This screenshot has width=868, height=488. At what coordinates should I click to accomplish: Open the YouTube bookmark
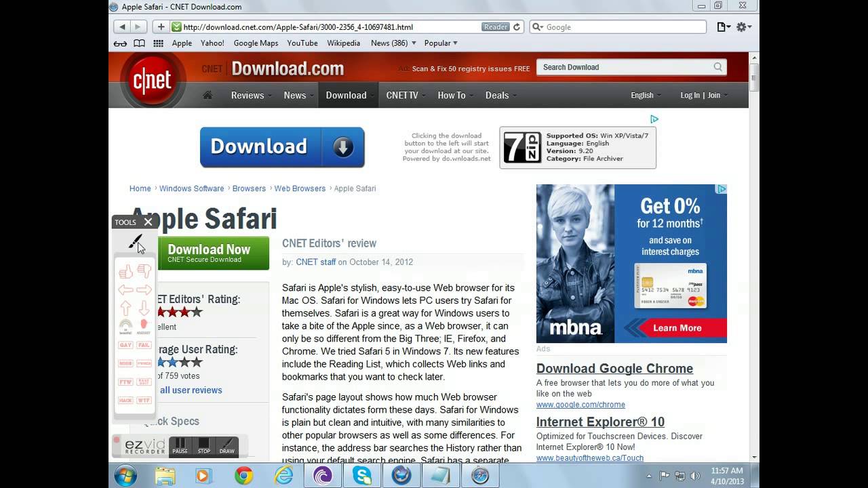(x=302, y=43)
